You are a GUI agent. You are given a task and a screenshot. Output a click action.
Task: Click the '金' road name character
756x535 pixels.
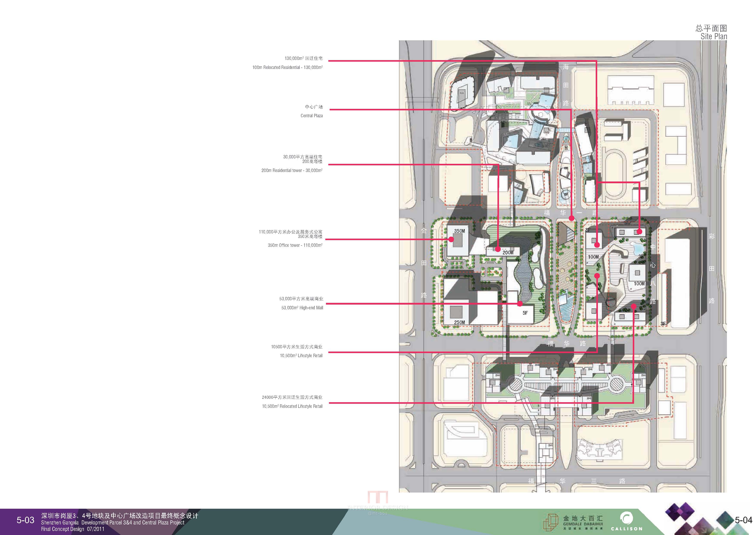424,231
